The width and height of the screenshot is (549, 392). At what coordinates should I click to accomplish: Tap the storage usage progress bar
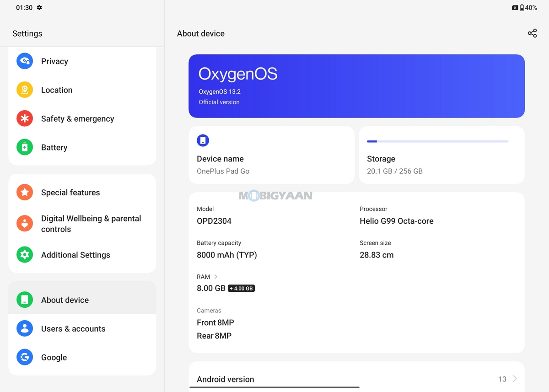click(438, 141)
